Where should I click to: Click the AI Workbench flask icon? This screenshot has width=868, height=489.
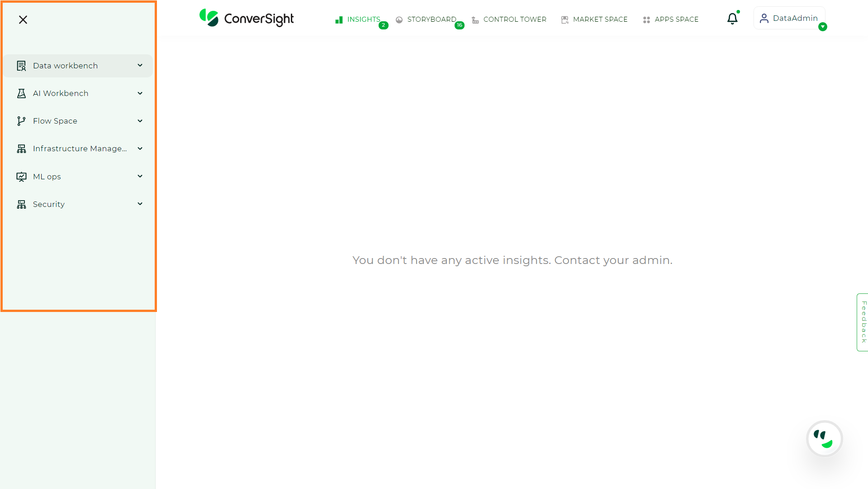point(21,93)
